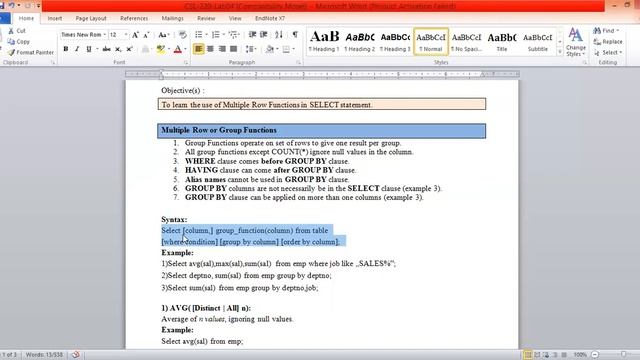Apply the Title style
The image size is (640, 360).
(x=502, y=41)
